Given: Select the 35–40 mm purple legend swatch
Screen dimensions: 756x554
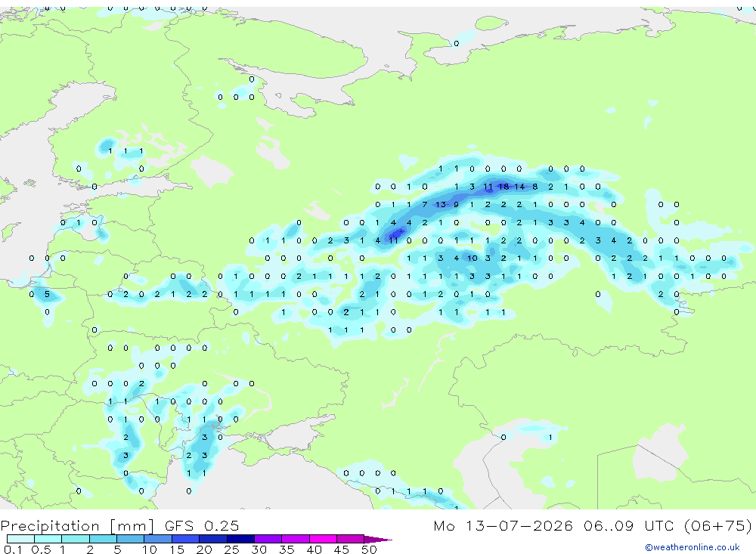Looking at the screenshot, I should pos(296,539).
